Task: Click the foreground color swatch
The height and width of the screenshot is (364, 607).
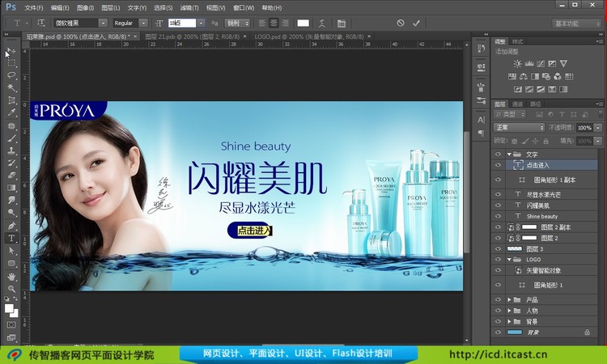Action: pyautogui.click(x=9, y=309)
